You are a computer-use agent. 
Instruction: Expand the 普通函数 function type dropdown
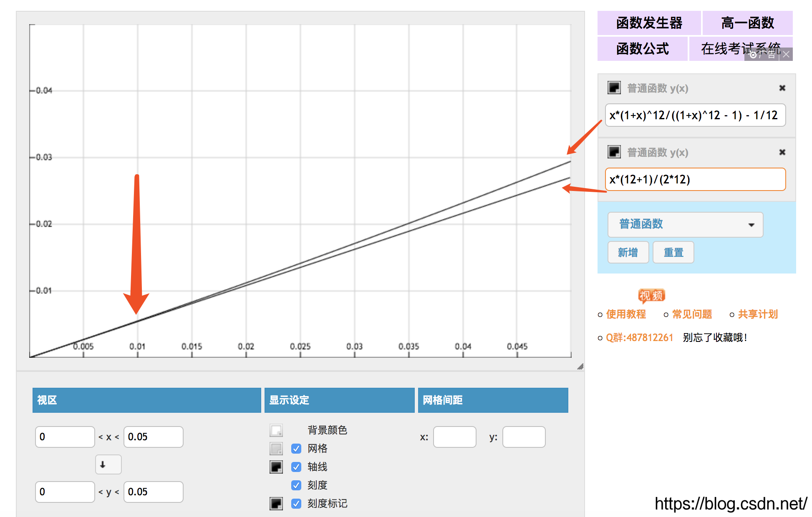(685, 225)
